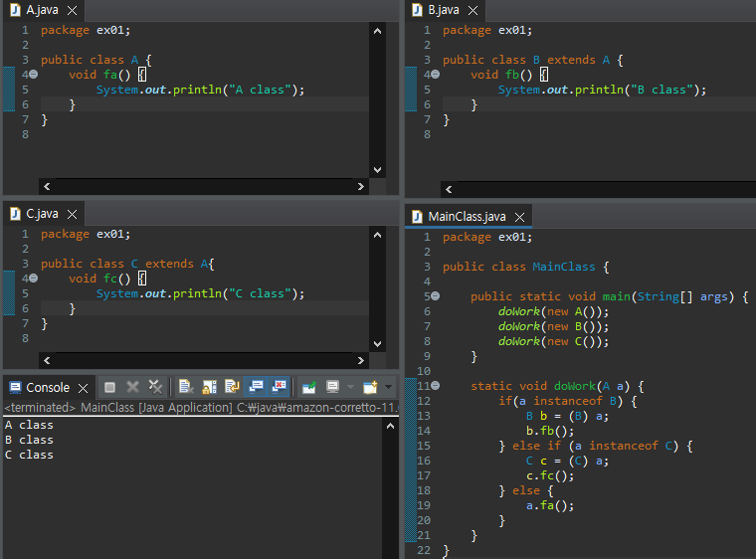Click the A.java horizontal scrollbar left arrow
The height and width of the screenshot is (559, 756).
click(x=47, y=186)
